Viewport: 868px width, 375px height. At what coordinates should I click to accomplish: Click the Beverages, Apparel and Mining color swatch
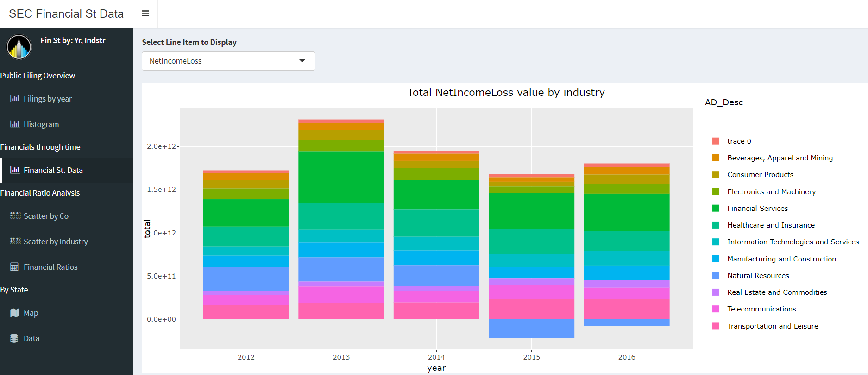point(716,158)
